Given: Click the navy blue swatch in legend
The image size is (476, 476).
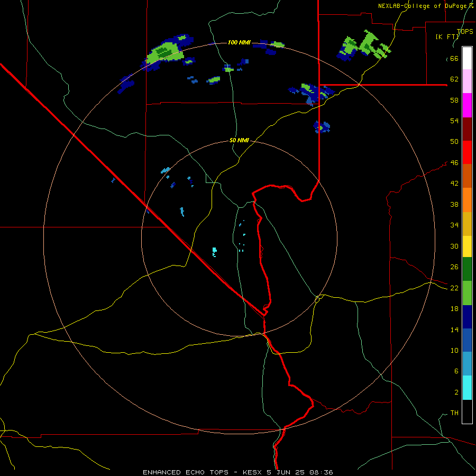Looking at the screenshot, I should point(467,317).
